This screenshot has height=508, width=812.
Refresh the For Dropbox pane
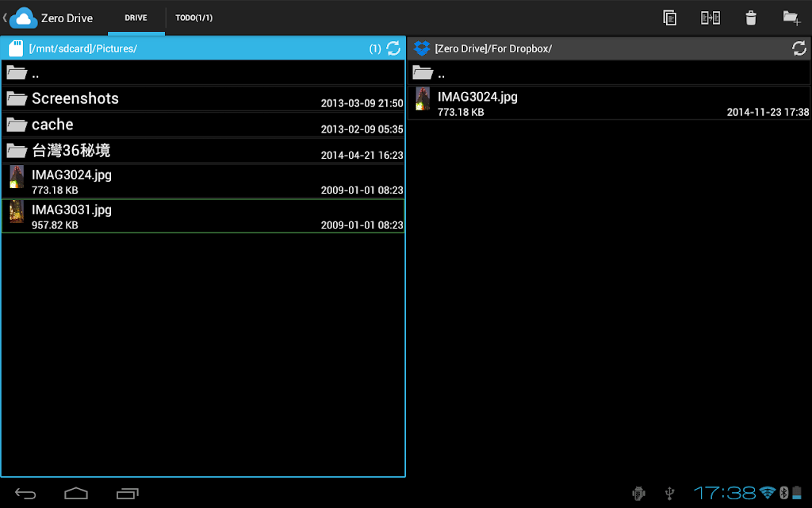[x=799, y=48]
